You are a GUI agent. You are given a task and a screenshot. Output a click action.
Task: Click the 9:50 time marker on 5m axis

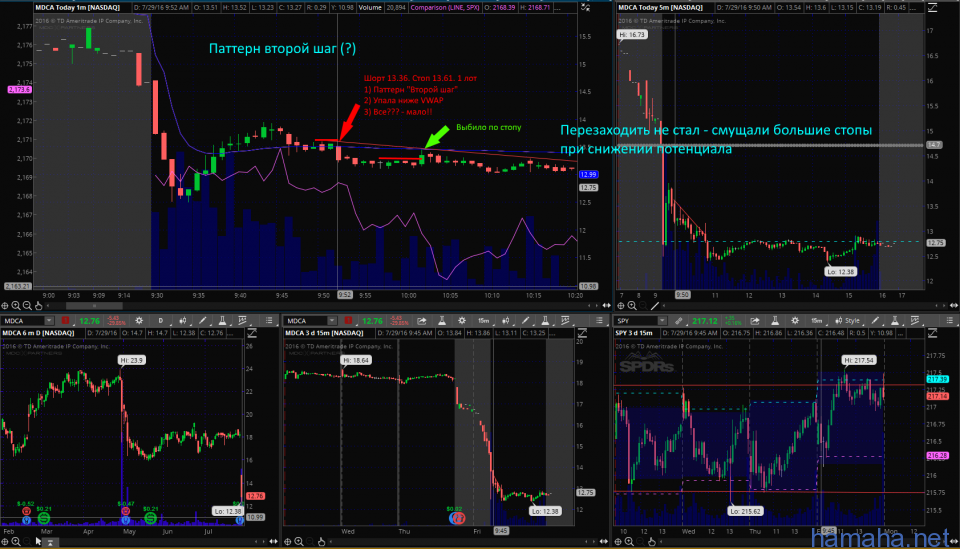coord(682,294)
